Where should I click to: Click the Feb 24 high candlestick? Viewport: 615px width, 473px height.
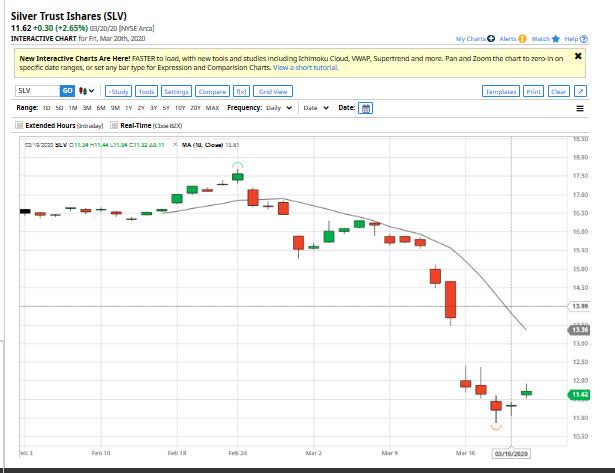(238, 176)
